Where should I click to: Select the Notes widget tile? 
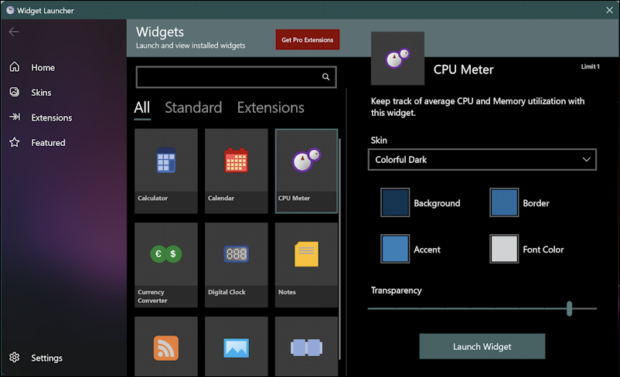(x=306, y=265)
